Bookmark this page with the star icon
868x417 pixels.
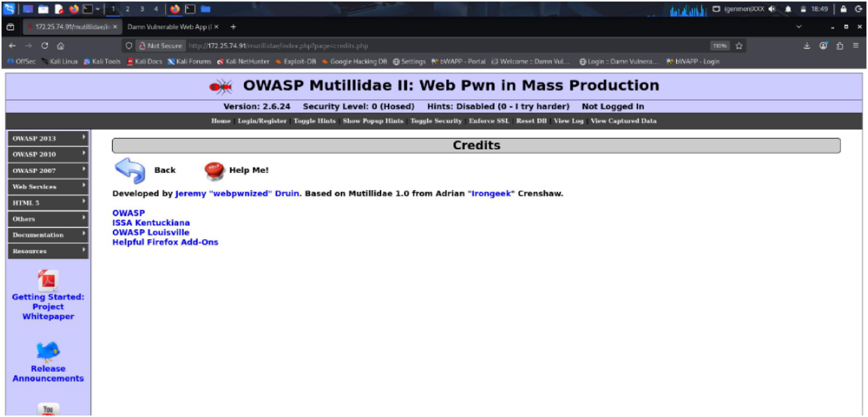(739, 46)
